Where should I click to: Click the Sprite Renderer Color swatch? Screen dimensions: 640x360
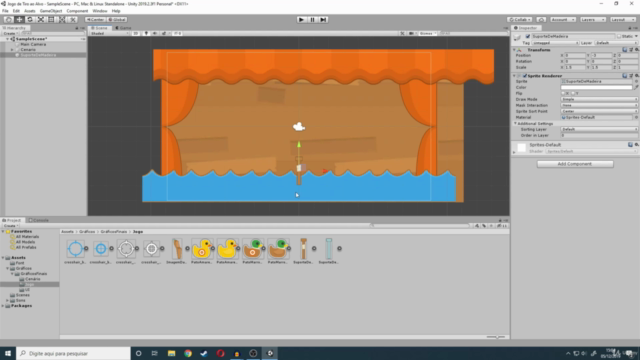tap(596, 87)
